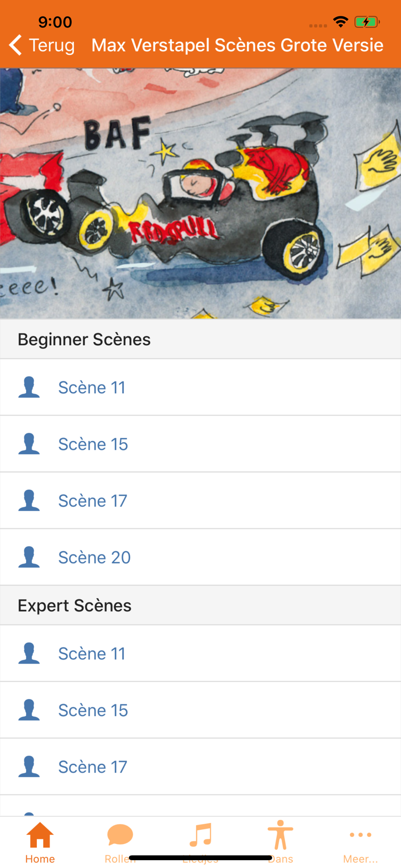401x868 pixels.
Task: Go back via the Terug label
Action: pos(52,45)
